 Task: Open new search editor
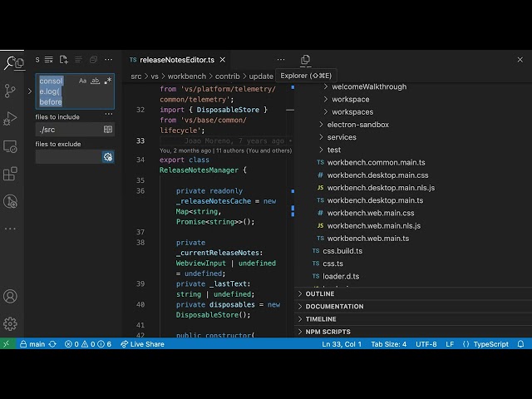point(64,60)
